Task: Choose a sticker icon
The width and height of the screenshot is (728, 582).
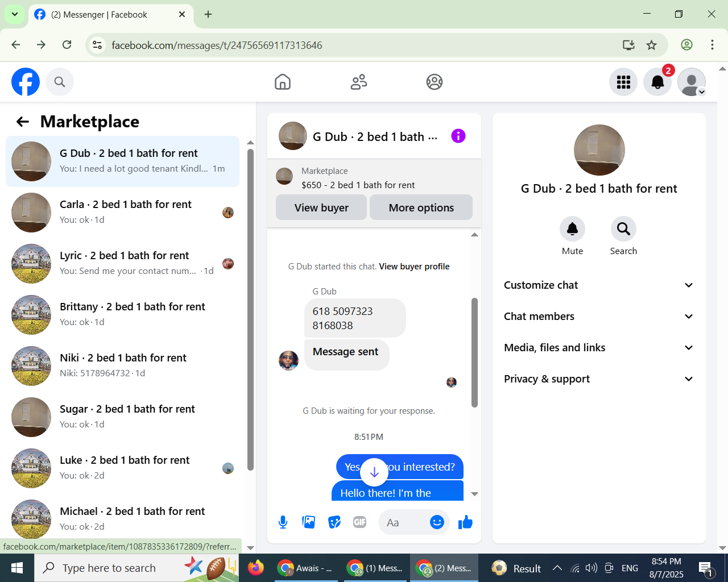Action: click(x=334, y=522)
